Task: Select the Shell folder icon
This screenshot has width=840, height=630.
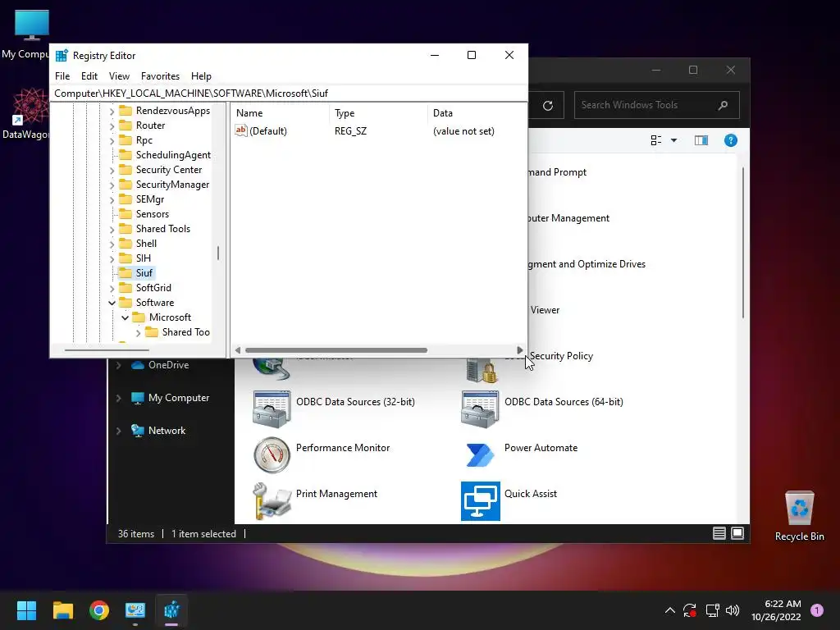Action: point(126,243)
